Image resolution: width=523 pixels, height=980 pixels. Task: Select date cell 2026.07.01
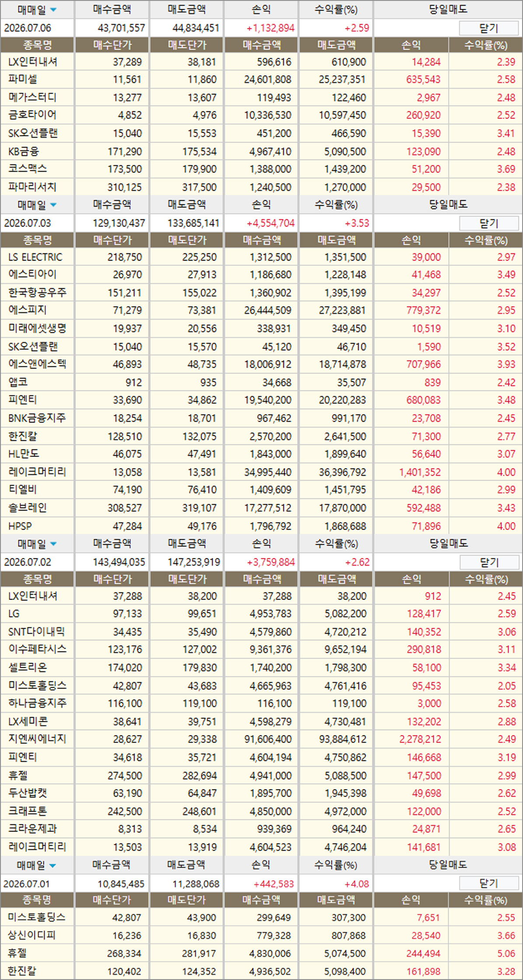click(27, 884)
